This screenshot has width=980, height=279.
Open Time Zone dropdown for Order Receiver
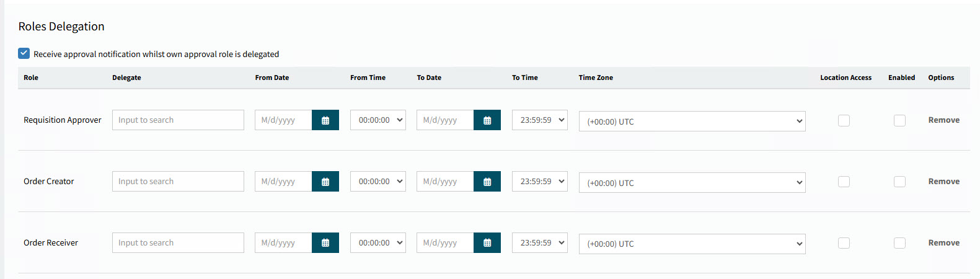coord(692,244)
